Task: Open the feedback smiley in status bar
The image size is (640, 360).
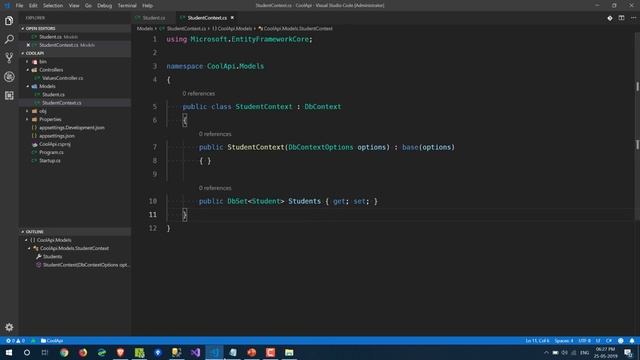Action: tap(620, 341)
